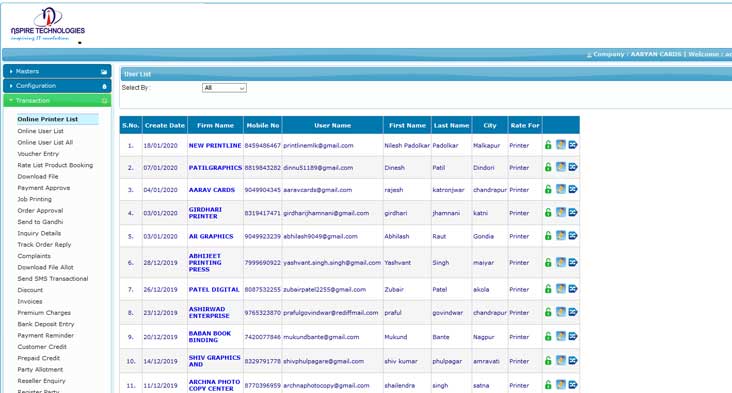Open Complaints in sidebar

tap(34, 256)
